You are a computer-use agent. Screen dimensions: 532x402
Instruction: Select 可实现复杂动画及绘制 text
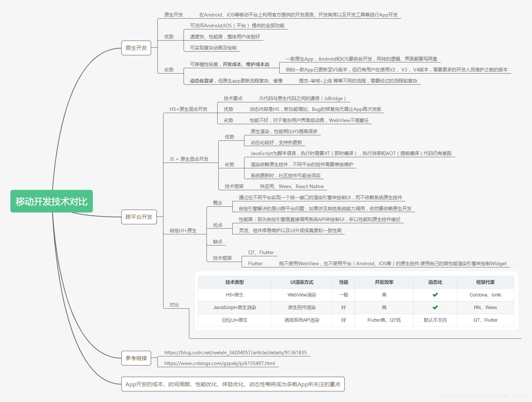coord(213,48)
